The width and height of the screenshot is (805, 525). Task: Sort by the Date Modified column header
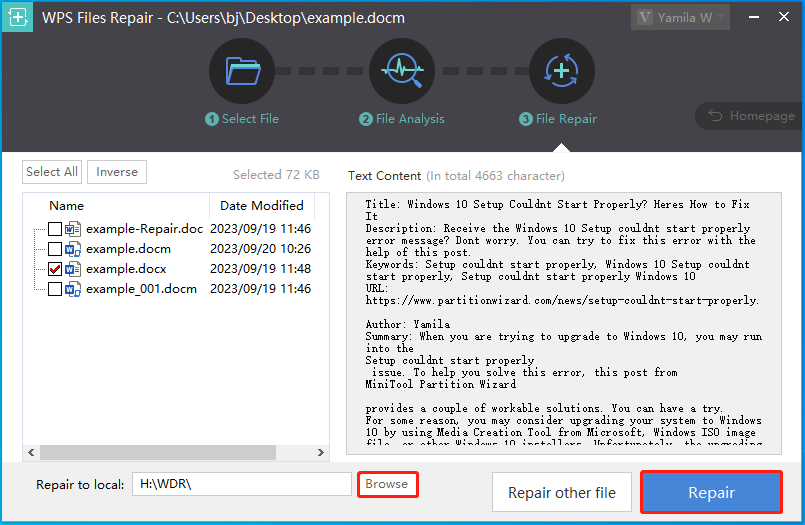pyautogui.click(x=262, y=206)
